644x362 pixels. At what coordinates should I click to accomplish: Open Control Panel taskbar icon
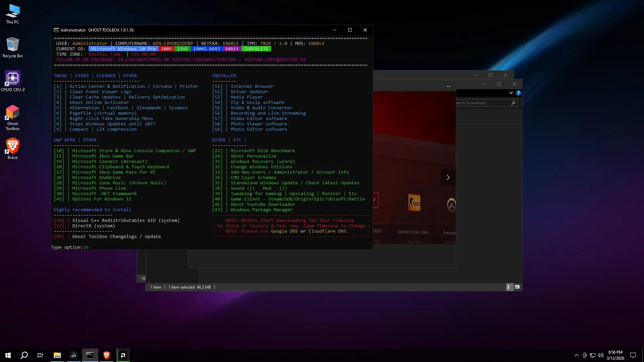[x=74, y=355]
